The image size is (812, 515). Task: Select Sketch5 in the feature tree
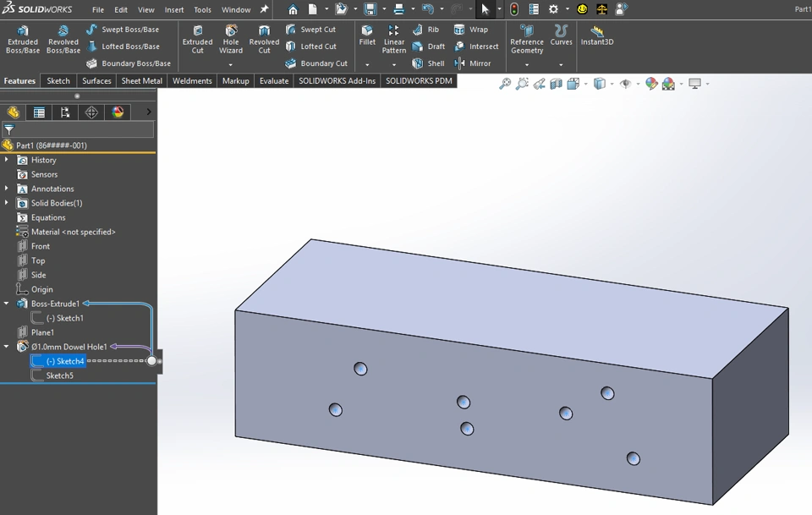59,375
